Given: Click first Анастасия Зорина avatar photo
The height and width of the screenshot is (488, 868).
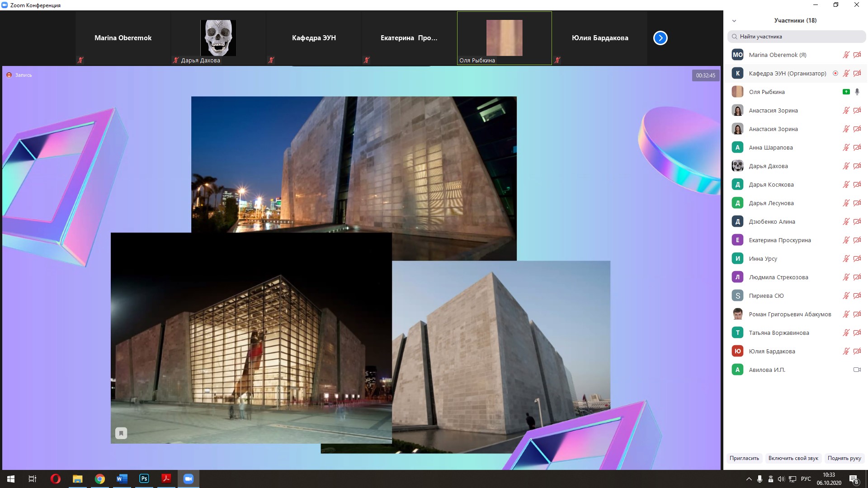Looking at the screenshot, I should [x=737, y=110].
